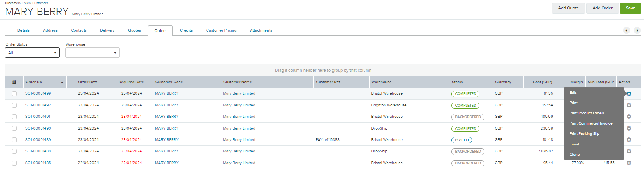Click the Add Quote button
The width and height of the screenshot is (644, 169).
click(x=569, y=8)
